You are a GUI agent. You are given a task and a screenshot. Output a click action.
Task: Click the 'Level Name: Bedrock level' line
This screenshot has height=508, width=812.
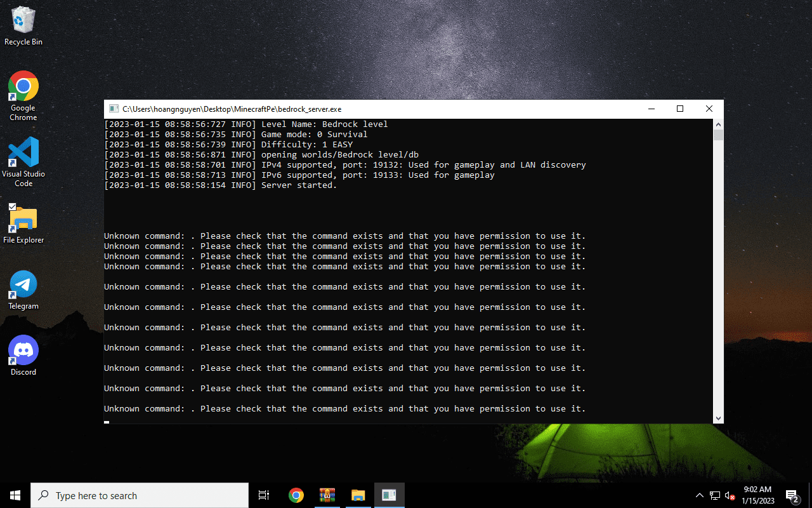coord(246,124)
